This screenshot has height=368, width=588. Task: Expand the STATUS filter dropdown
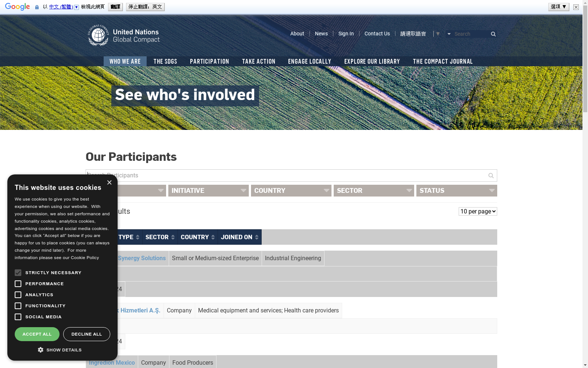[x=456, y=191]
